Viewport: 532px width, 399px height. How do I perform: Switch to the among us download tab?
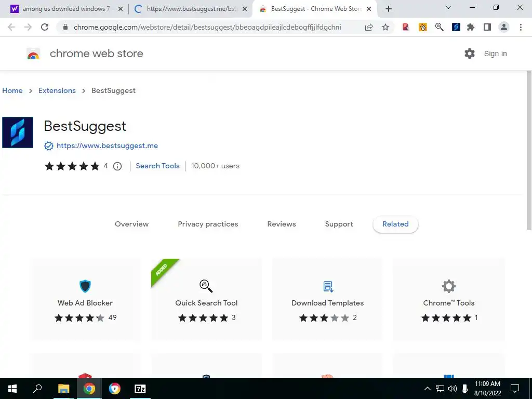point(66,9)
